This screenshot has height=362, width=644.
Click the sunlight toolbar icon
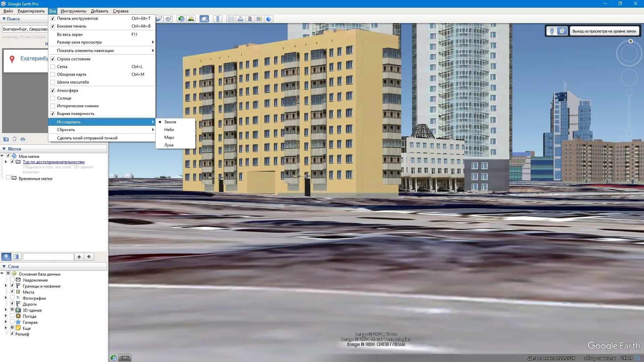click(x=191, y=19)
